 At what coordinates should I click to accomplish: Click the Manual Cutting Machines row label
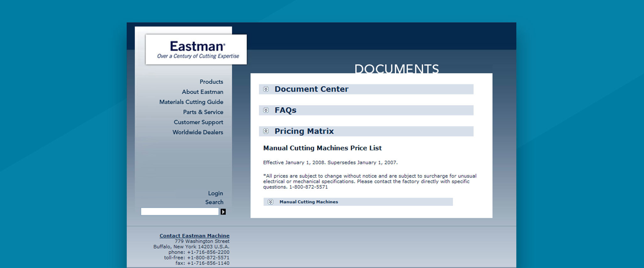[x=309, y=202]
